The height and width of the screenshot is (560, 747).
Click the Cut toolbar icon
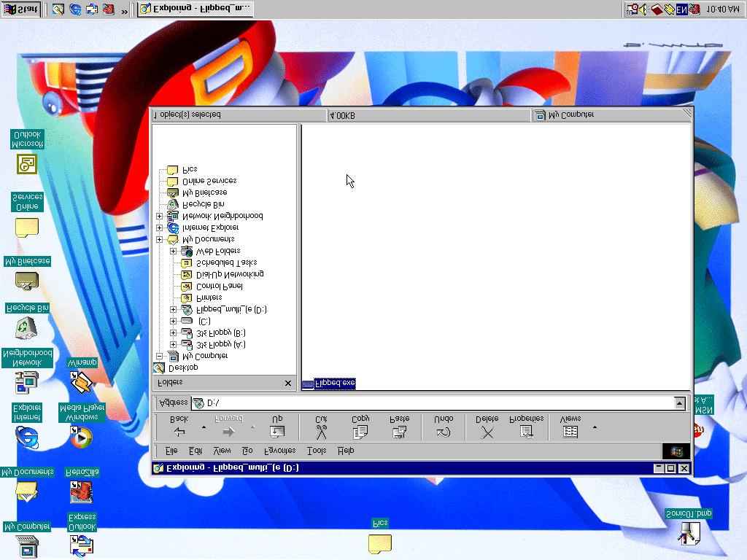click(321, 431)
